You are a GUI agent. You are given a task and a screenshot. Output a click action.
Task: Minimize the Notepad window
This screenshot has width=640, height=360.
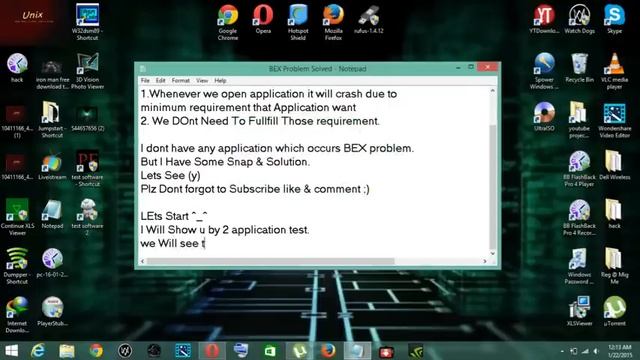pos(458,67)
